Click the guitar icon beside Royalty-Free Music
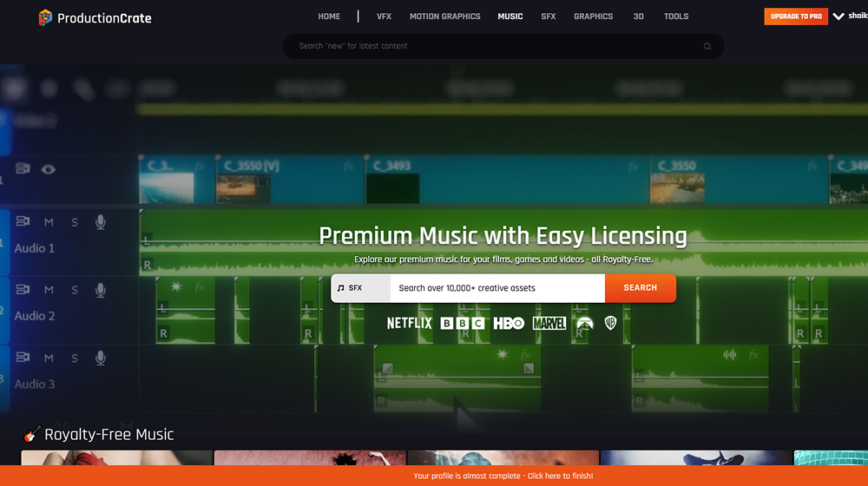Viewport: 868px width, 486px height. (32, 434)
